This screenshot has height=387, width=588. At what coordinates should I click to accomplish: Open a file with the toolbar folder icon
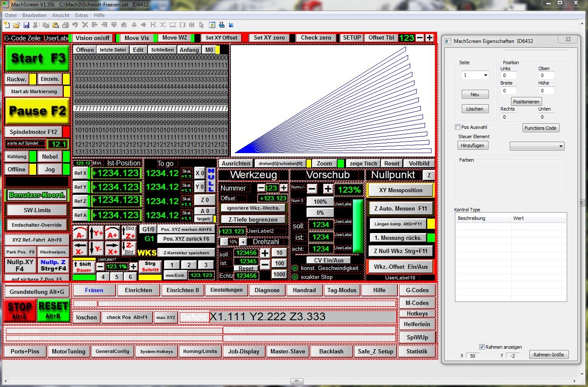point(16,25)
